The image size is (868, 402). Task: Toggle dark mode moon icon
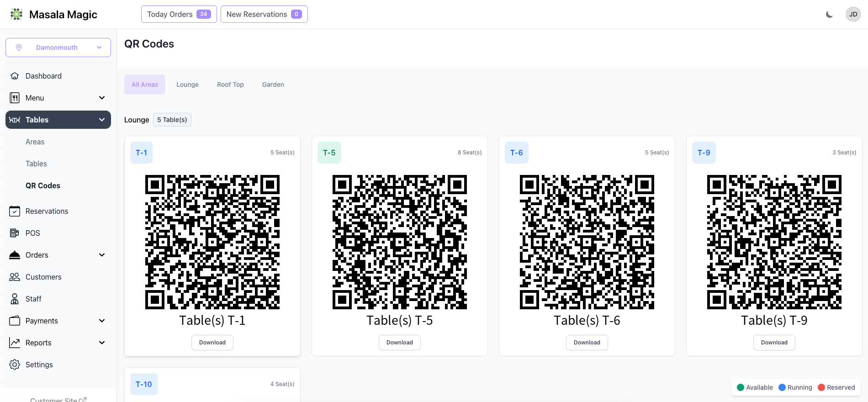coord(829,14)
